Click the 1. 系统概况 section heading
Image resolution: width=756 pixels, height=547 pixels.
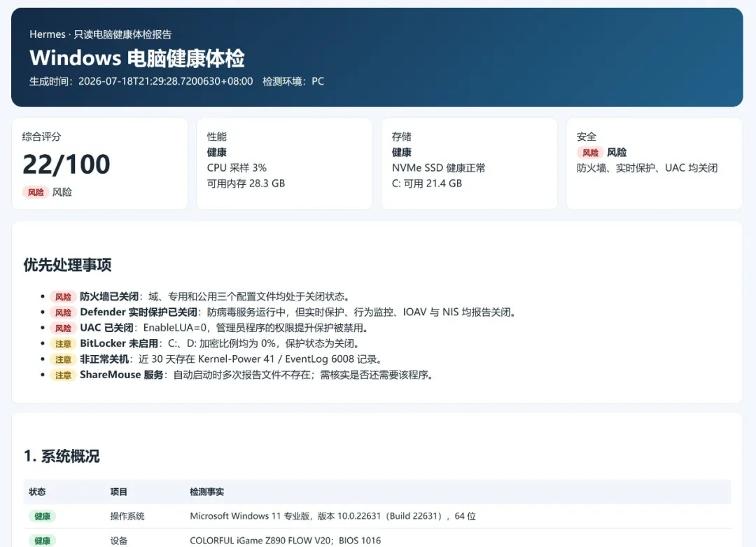62,456
